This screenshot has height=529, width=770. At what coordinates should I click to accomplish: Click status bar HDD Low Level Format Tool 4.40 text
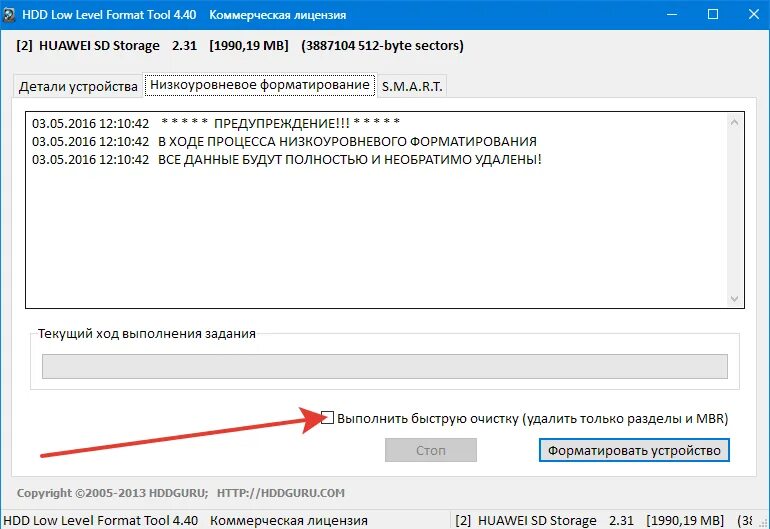101,521
